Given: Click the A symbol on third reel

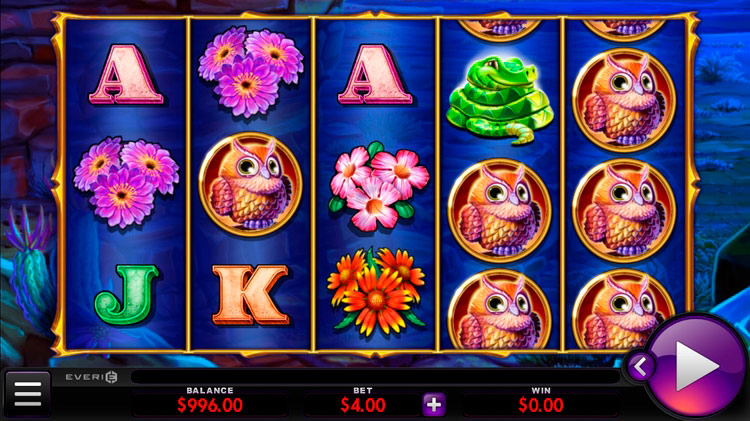Looking at the screenshot, I should click(x=375, y=75).
